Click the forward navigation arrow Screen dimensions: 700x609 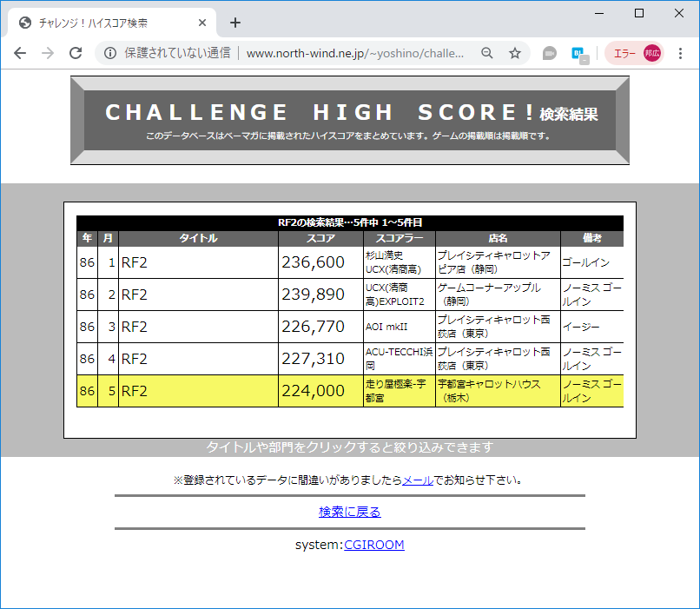pos(48,53)
